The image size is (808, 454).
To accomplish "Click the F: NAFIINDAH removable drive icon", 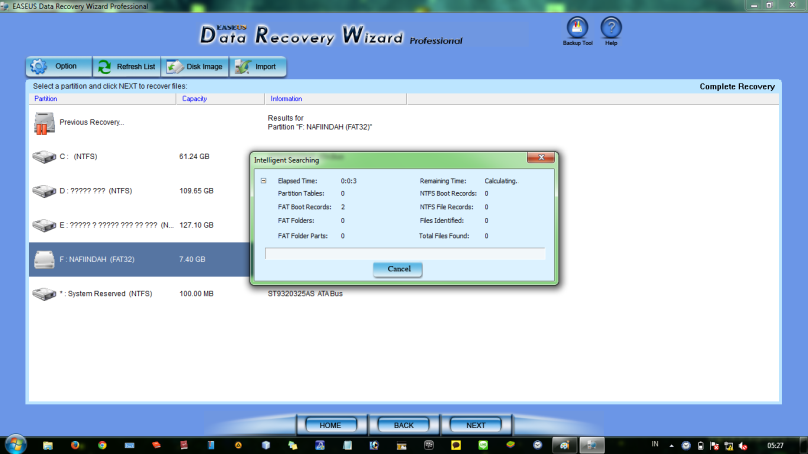I will coord(44,259).
